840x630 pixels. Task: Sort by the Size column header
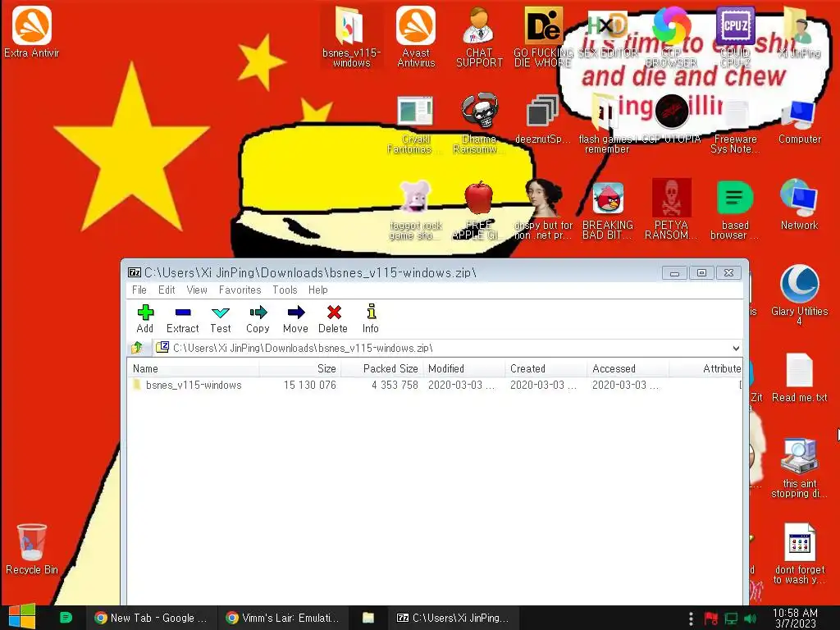coord(300,368)
